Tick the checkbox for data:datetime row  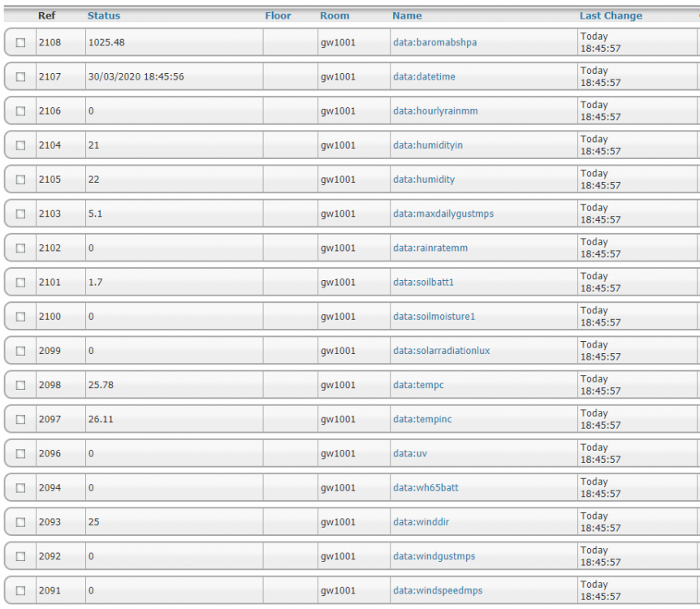(x=20, y=77)
